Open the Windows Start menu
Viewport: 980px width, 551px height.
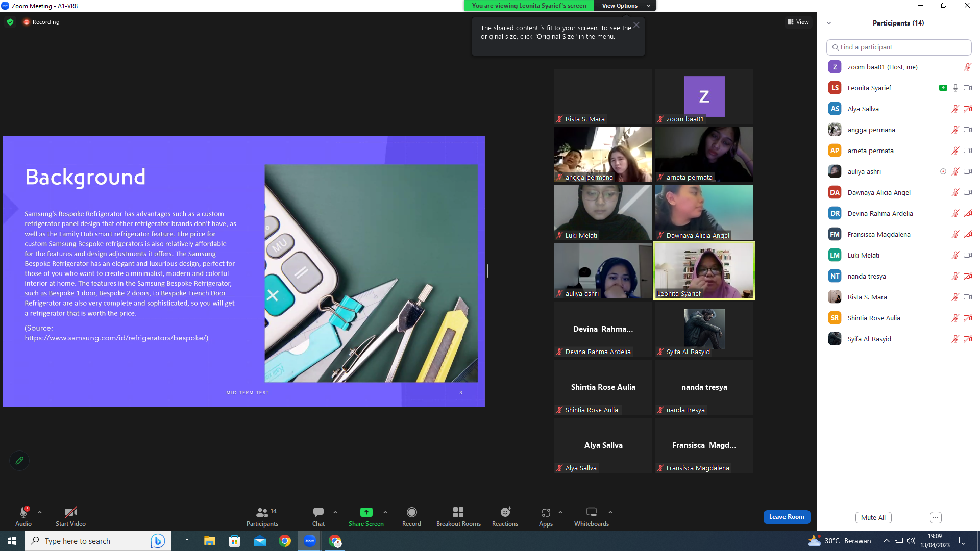pos(12,541)
